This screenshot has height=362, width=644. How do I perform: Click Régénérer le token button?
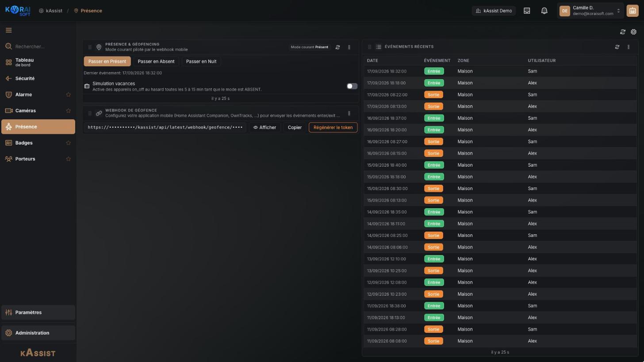point(333,127)
